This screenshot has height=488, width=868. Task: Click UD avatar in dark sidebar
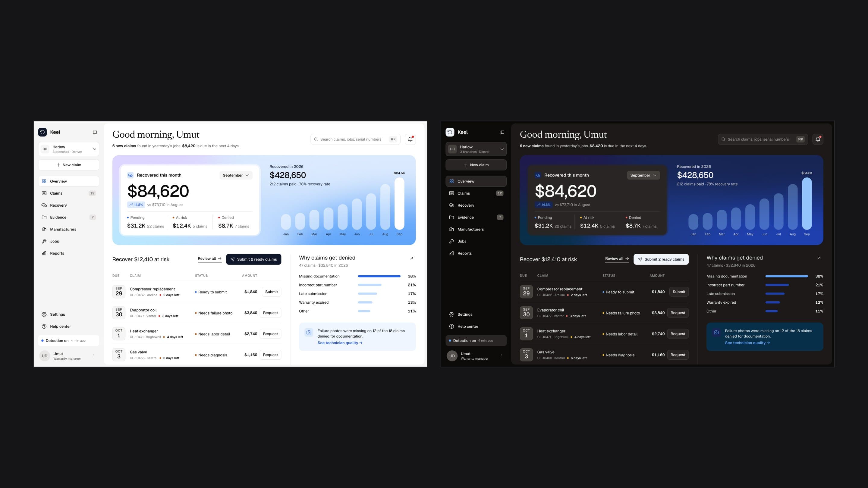coord(452,356)
